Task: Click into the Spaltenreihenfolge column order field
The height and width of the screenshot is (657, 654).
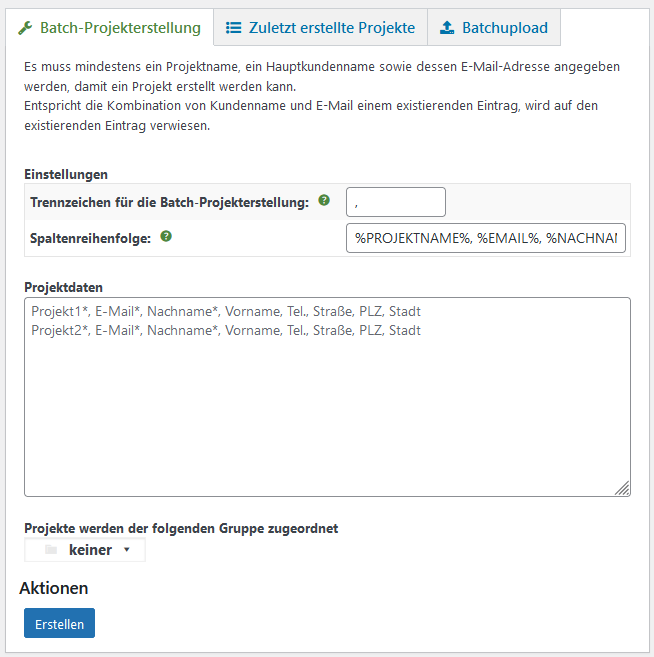Action: tap(485, 239)
